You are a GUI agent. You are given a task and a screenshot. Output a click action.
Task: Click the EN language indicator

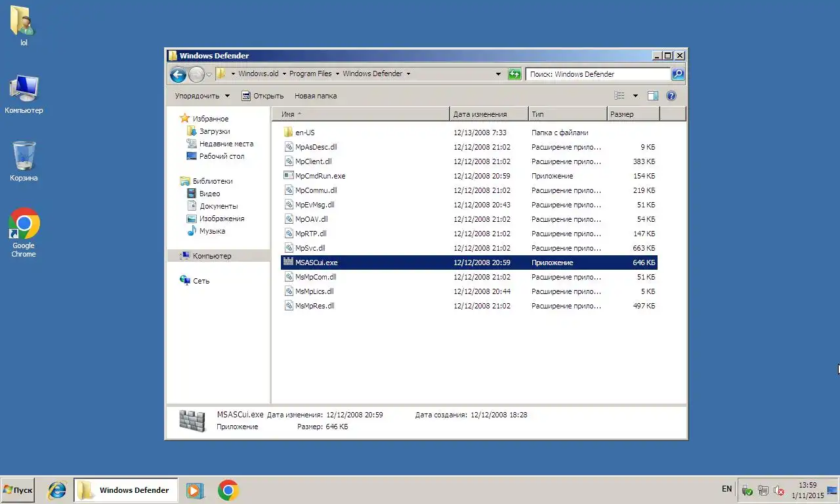(x=727, y=489)
